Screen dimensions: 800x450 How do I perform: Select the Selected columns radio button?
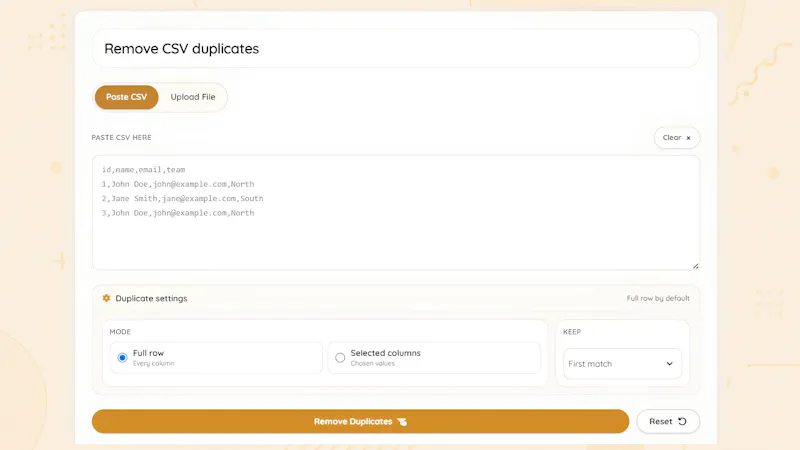340,358
